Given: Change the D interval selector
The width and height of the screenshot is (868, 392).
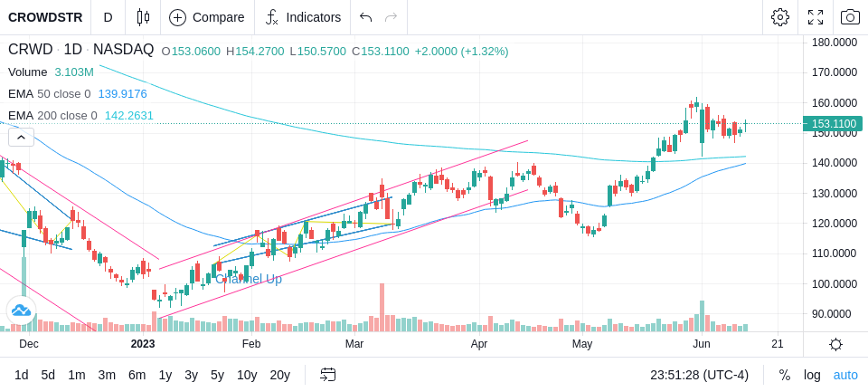Looking at the screenshot, I should (x=108, y=17).
